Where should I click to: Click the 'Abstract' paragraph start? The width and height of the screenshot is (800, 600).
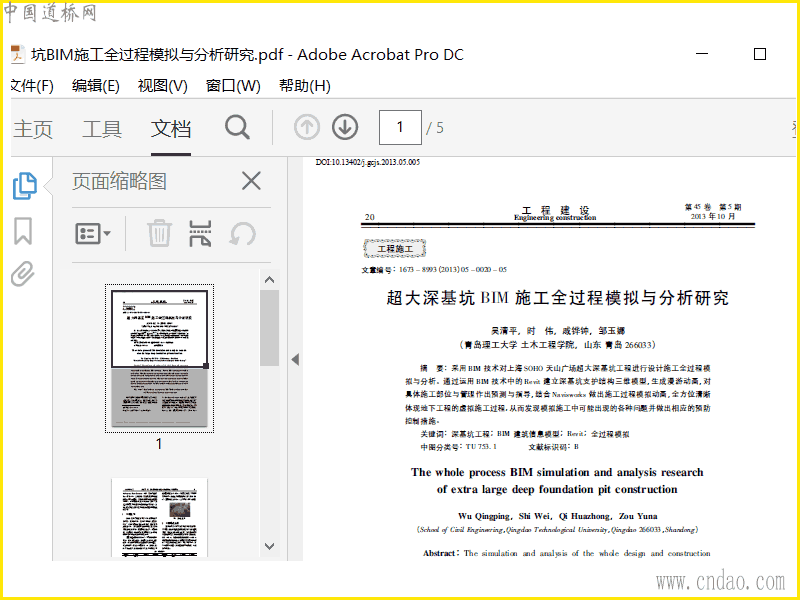tap(566, 553)
